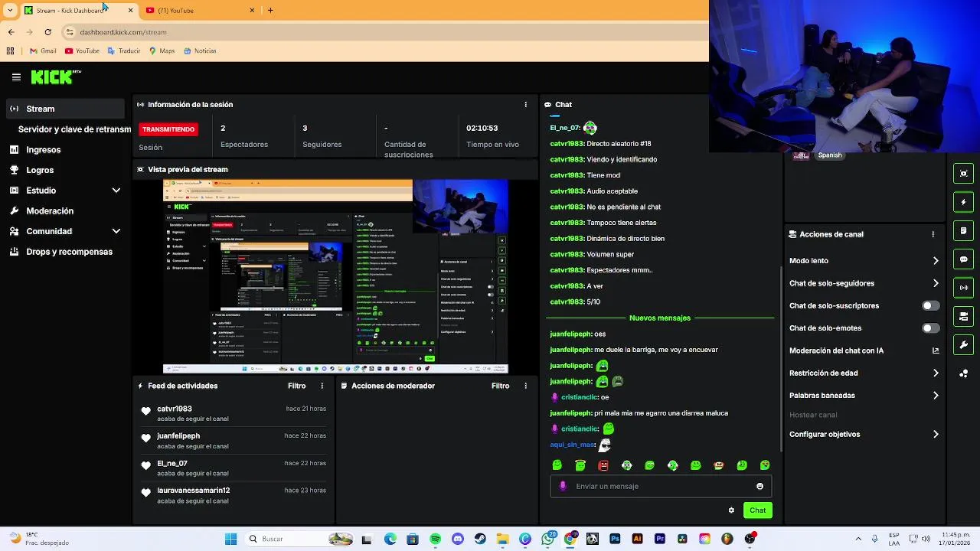Open the three-dot menu of Información de la sesión

pyautogui.click(x=525, y=105)
